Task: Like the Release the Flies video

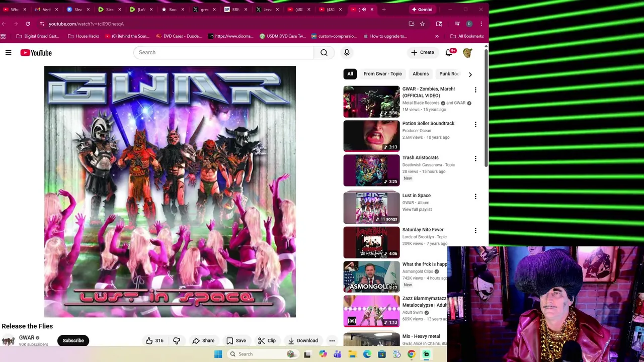Action: point(154,340)
